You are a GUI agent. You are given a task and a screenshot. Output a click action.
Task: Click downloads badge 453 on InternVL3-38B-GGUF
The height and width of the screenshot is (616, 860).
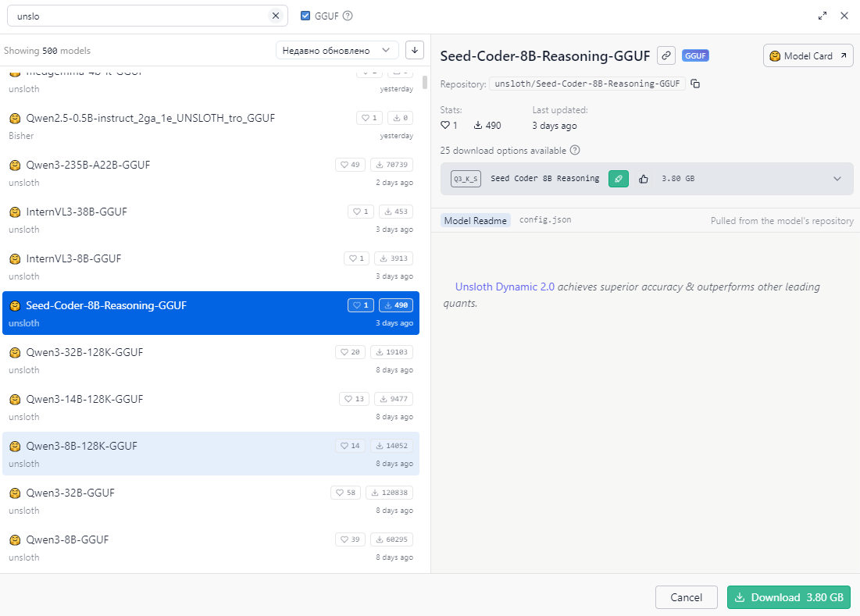(x=396, y=212)
